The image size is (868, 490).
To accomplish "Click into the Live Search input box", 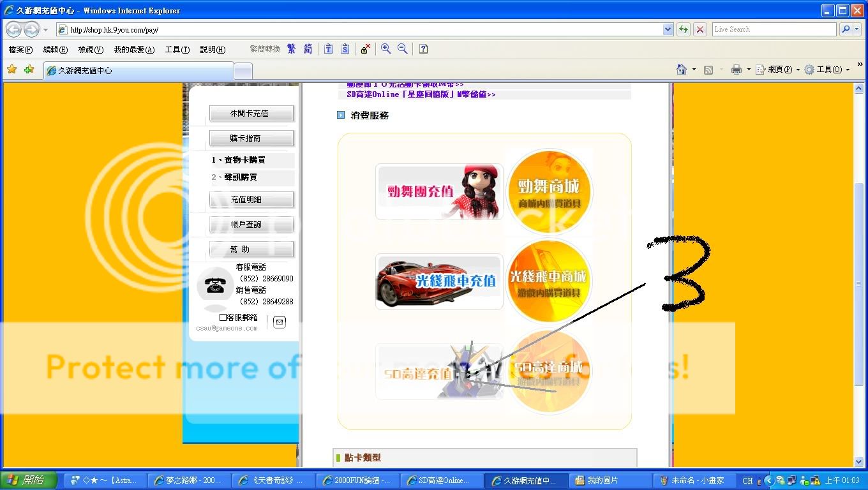I will point(773,29).
